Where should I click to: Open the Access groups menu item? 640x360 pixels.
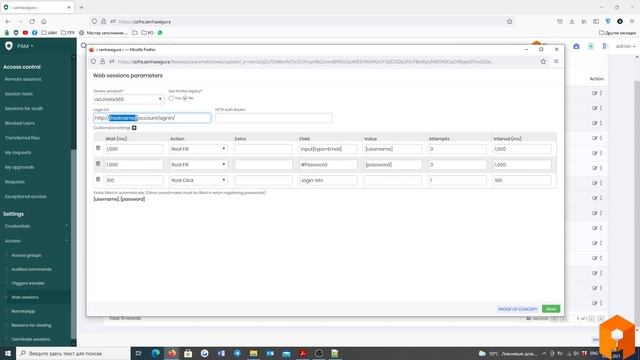click(26, 255)
